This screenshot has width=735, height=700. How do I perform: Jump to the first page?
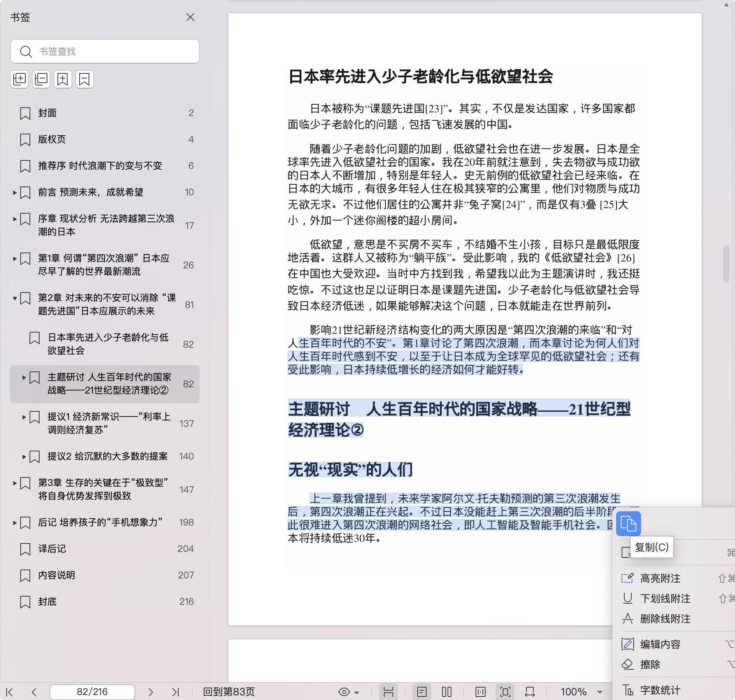[10, 692]
